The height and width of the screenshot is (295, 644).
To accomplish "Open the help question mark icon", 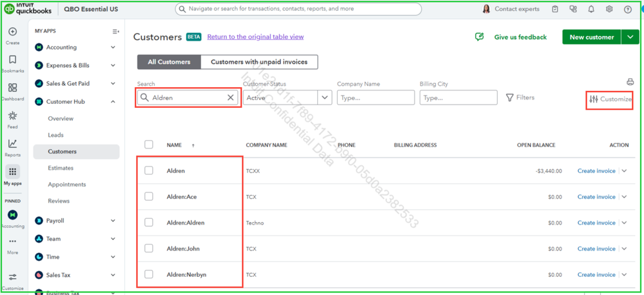I will (x=628, y=10).
